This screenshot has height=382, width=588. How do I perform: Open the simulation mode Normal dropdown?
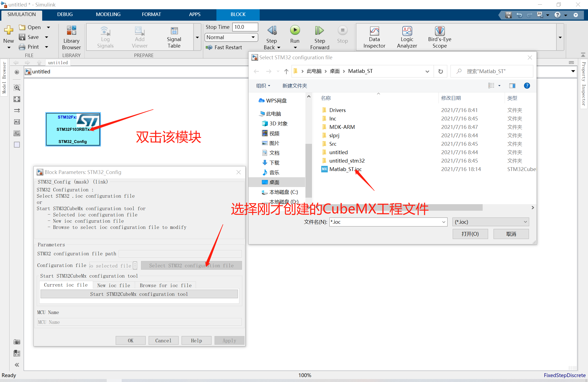(231, 37)
